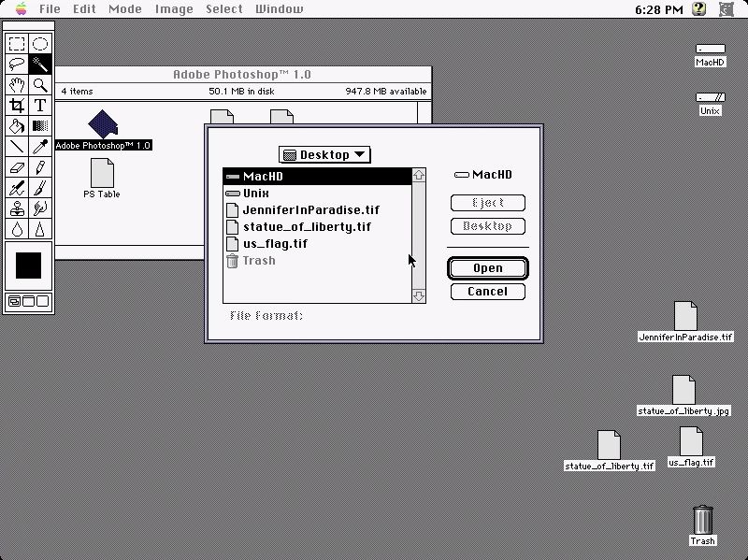Choose the Crop tool

(x=17, y=106)
